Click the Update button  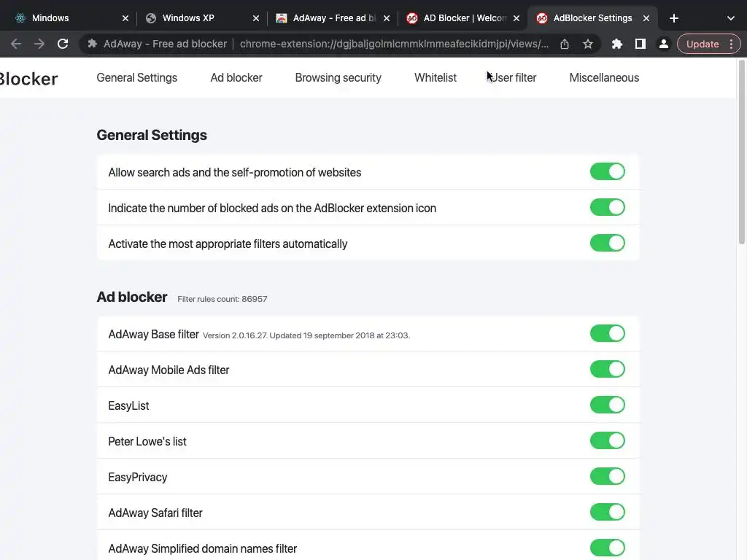(703, 44)
